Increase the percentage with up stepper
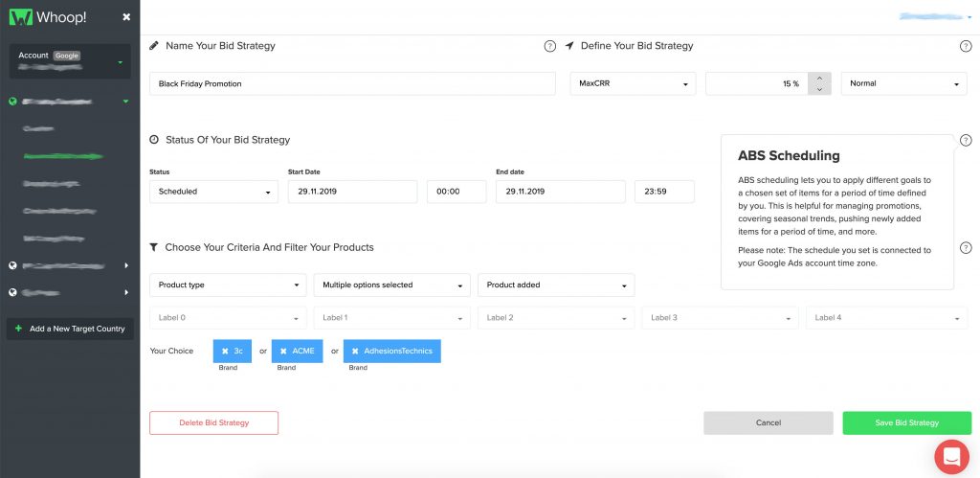The height and width of the screenshot is (478, 980). click(x=819, y=79)
